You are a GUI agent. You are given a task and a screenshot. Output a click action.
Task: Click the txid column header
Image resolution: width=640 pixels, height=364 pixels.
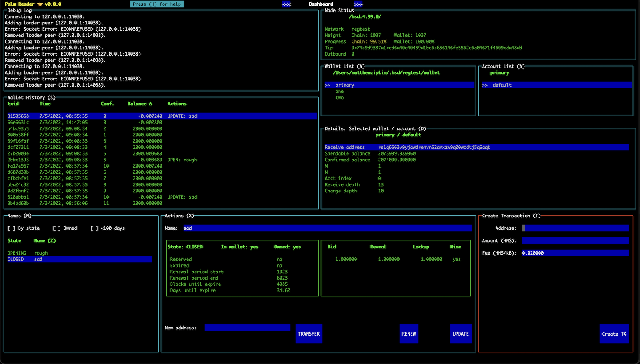13,104
